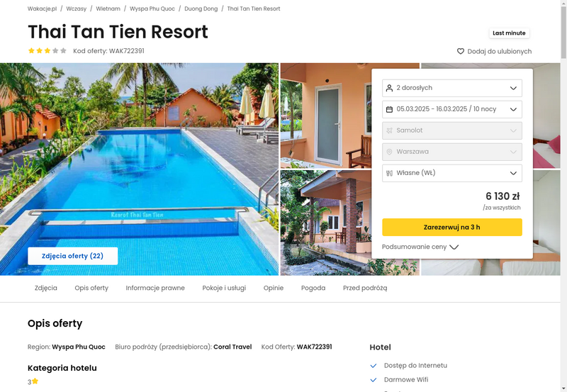The height and width of the screenshot is (392, 567).
Task: Switch to the Opinie tab
Action: 274,288
